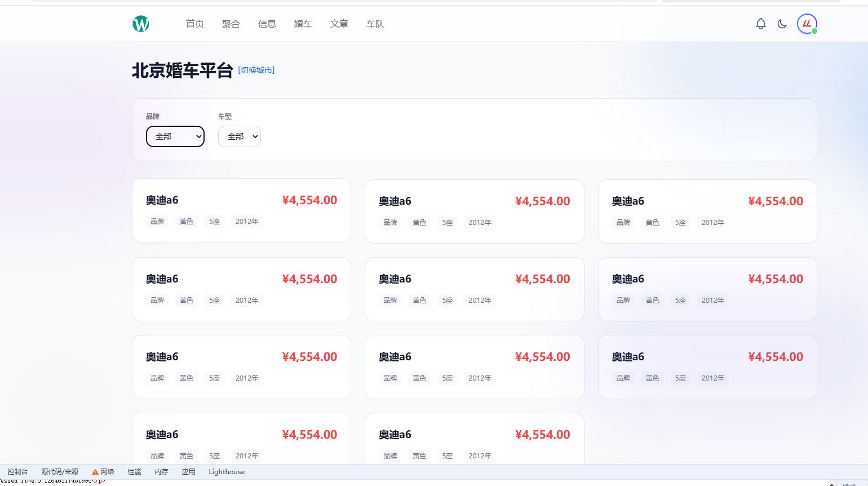Open the 文章 nav item

[339, 24]
